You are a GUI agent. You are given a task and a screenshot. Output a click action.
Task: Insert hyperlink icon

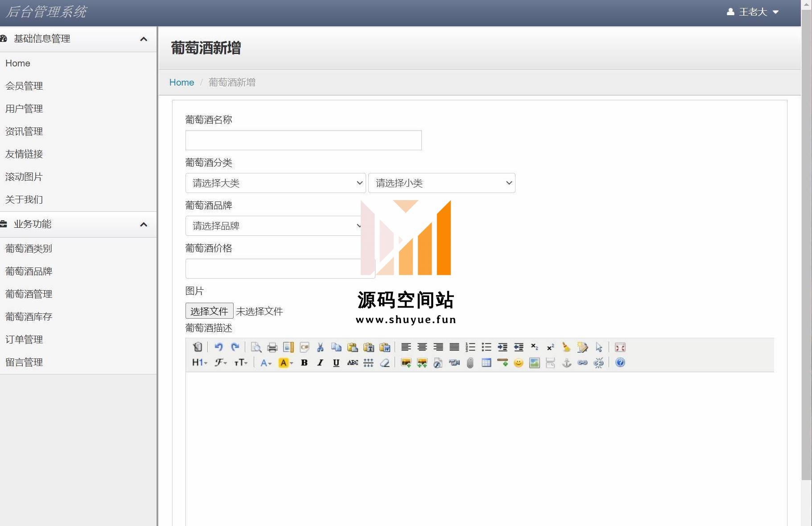(x=582, y=363)
